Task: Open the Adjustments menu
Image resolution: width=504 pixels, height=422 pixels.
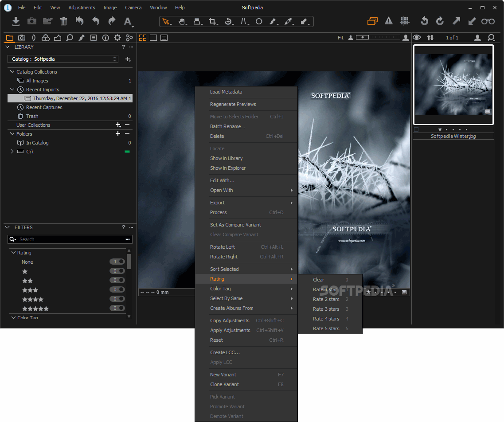Action: coord(82,8)
